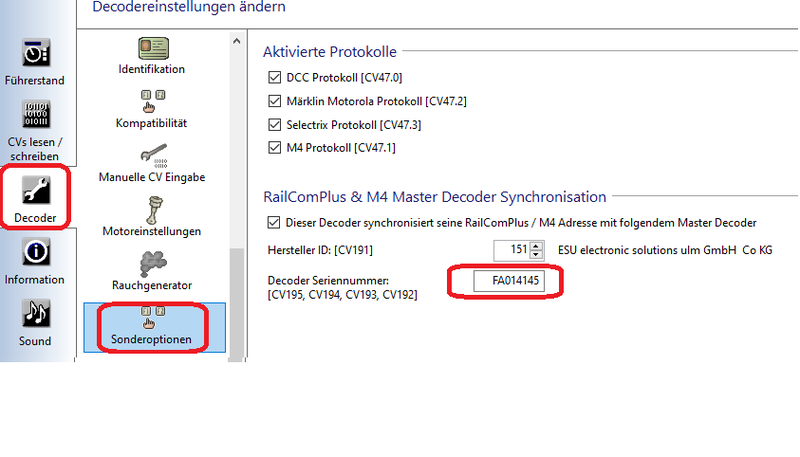
Task: Select the Rauchgenerator icon
Action: (151, 262)
